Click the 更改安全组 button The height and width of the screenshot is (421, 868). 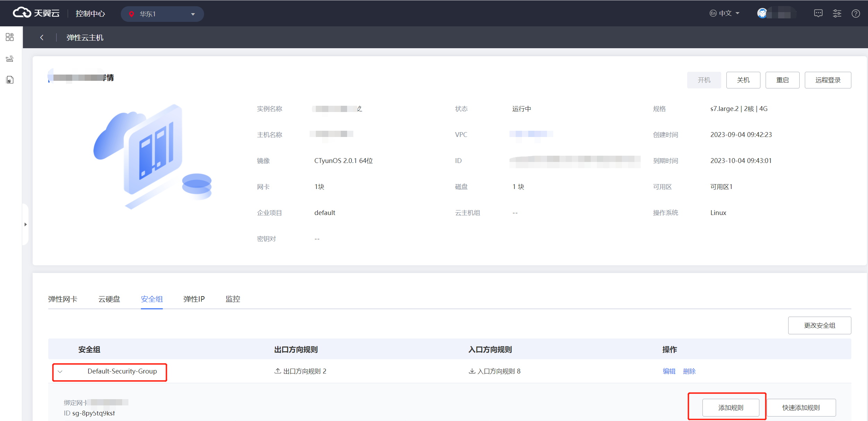click(x=819, y=325)
